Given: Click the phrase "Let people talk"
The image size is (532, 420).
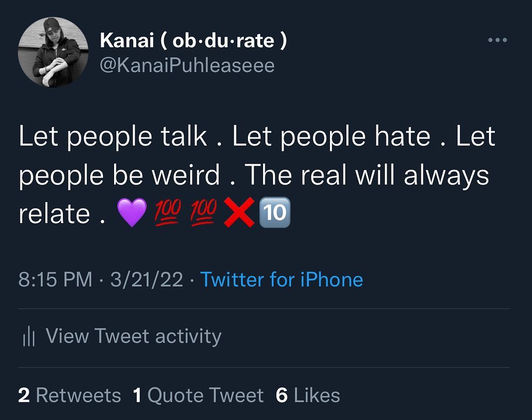Looking at the screenshot, I should [x=113, y=137].
